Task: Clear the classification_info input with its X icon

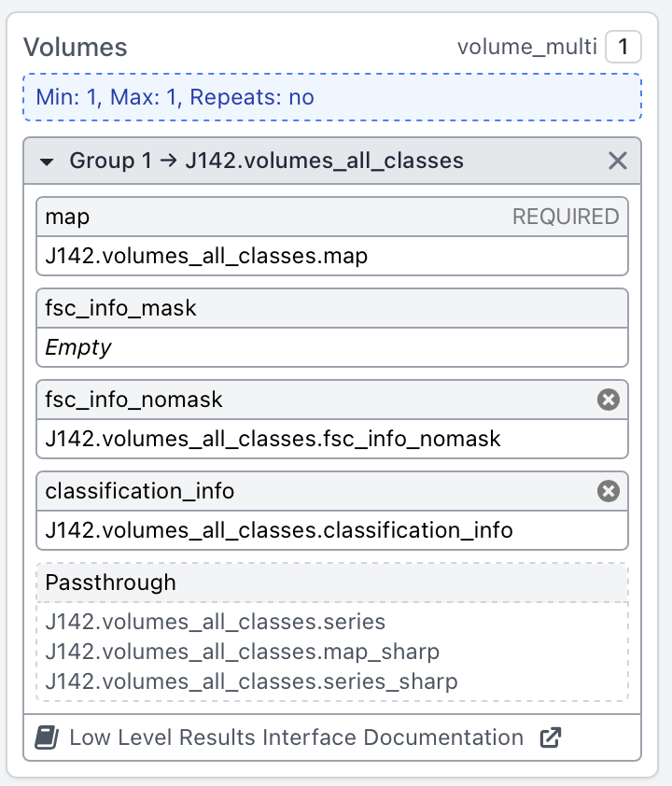Action: (608, 491)
